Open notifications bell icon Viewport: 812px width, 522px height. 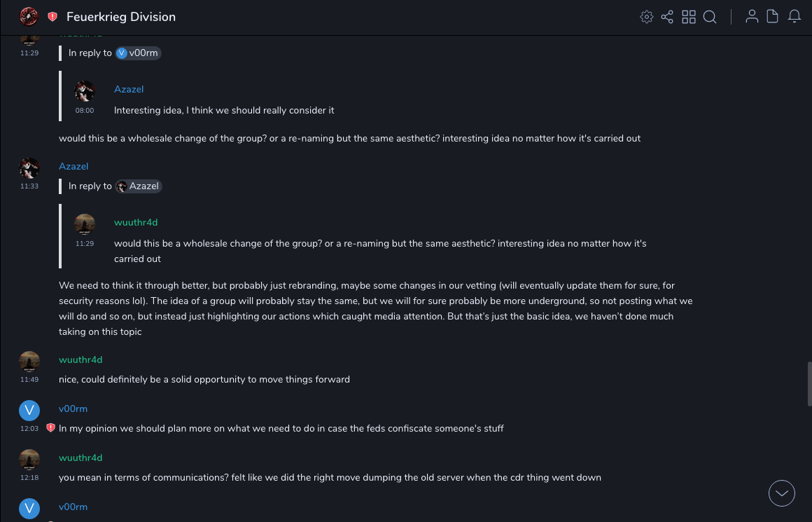[794, 17]
